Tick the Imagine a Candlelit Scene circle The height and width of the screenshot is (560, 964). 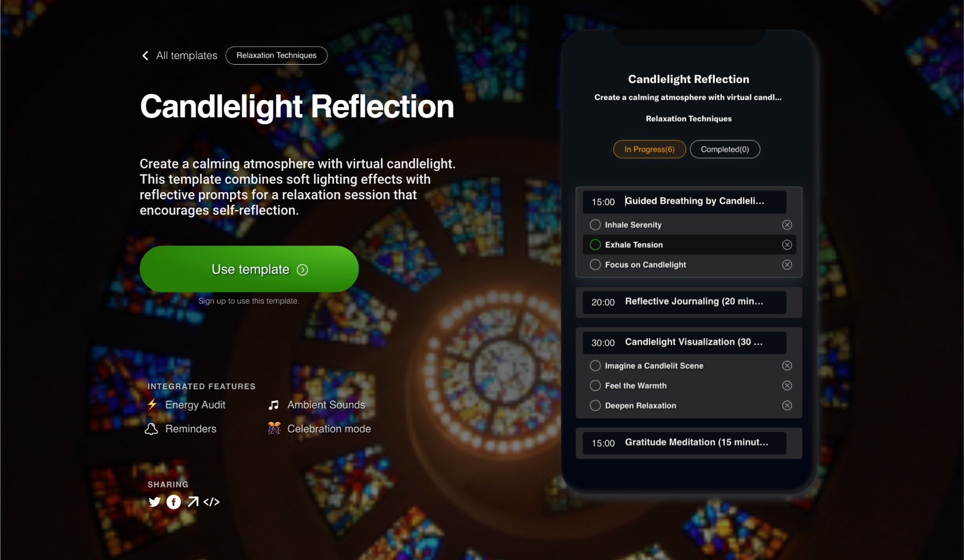[595, 366]
